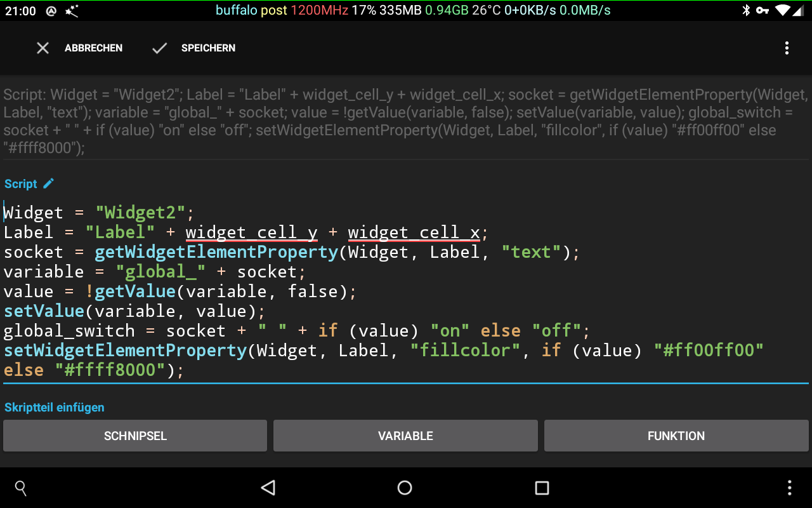Screen dimensions: 812x508
Task: Place cursor on "Widget2" string in editor
Action: pyautogui.click(x=140, y=212)
